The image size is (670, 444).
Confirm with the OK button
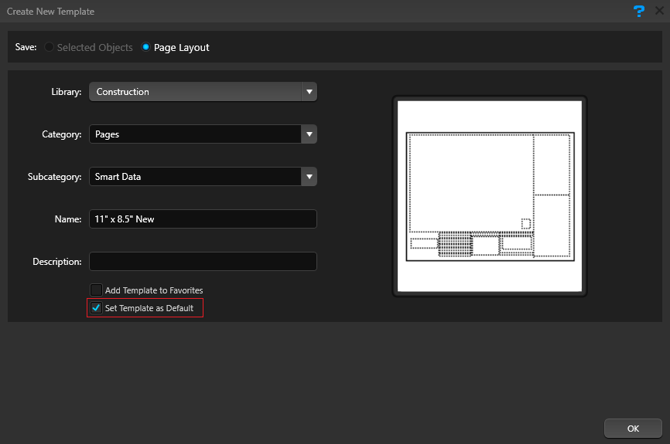click(633, 428)
